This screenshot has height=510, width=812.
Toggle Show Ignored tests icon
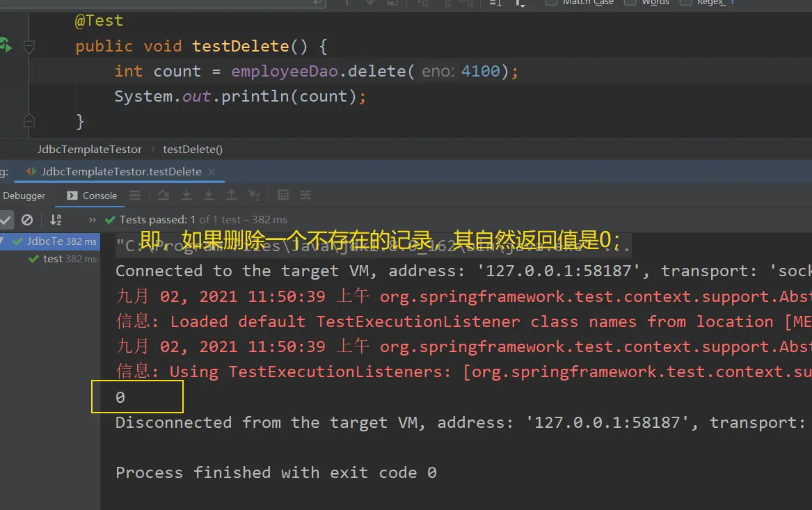(x=27, y=220)
